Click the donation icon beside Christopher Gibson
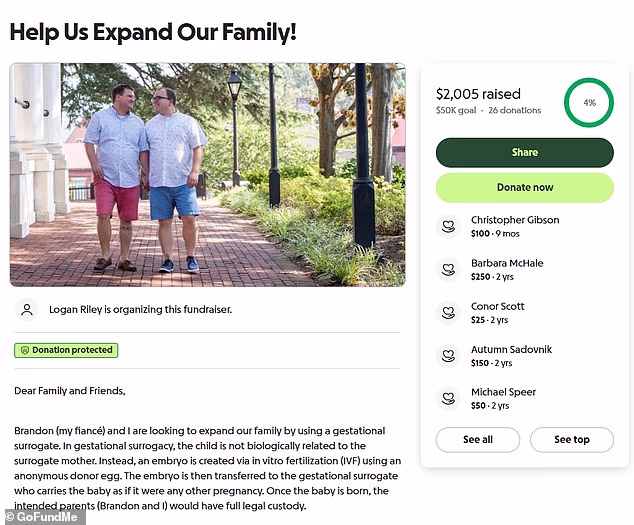 (x=449, y=226)
